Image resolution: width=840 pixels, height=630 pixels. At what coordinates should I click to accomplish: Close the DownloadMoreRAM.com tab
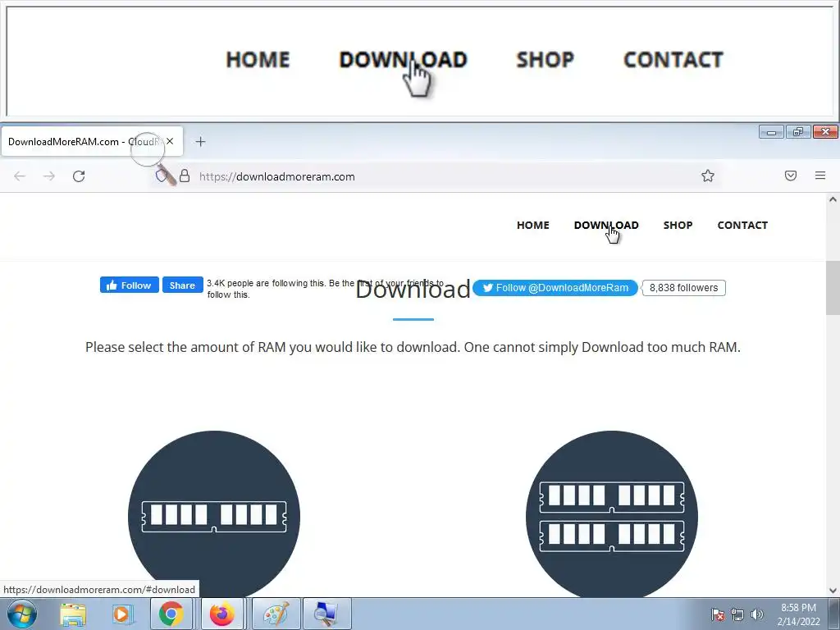pos(170,141)
